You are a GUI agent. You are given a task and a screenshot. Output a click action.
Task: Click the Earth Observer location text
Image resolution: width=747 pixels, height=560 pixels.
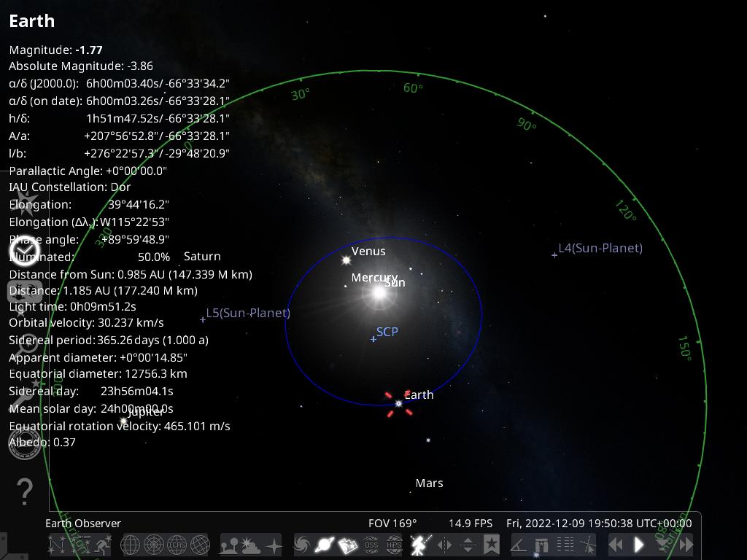83,524
